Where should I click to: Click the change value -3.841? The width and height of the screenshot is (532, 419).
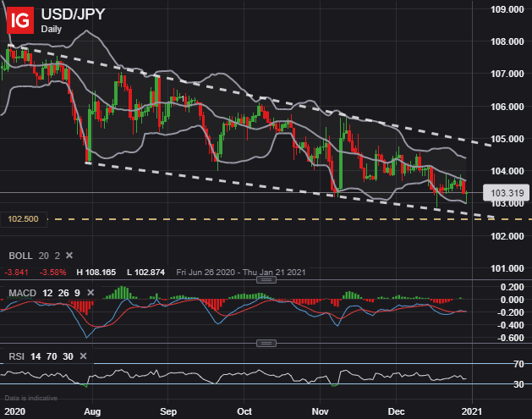(16, 273)
